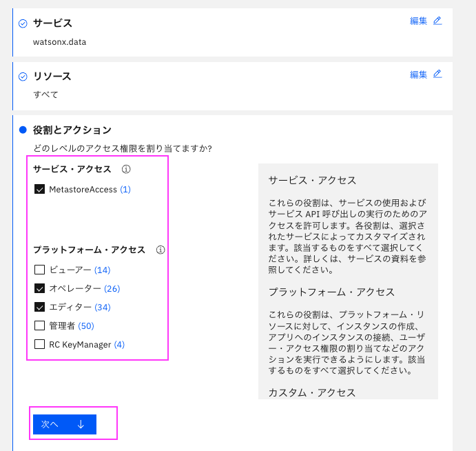Click the 次へ button
Viewport: 476px width, 451px height.
(65, 424)
